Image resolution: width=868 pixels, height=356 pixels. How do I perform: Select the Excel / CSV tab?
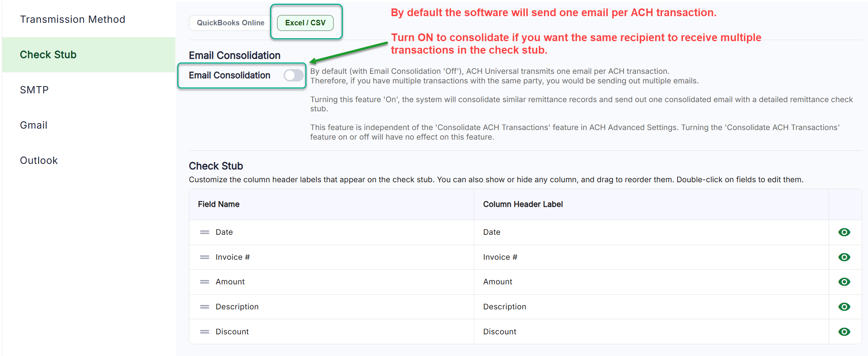305,23
